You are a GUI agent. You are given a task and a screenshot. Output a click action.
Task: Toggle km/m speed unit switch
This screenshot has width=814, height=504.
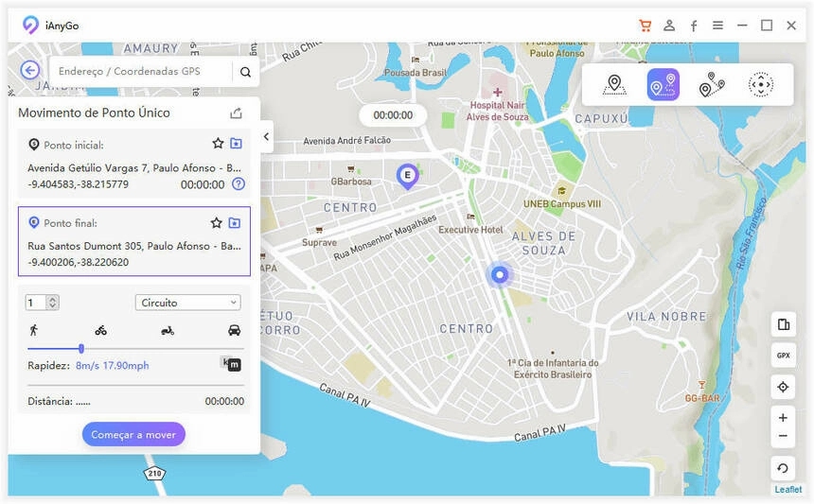click(x=232, y=363)
